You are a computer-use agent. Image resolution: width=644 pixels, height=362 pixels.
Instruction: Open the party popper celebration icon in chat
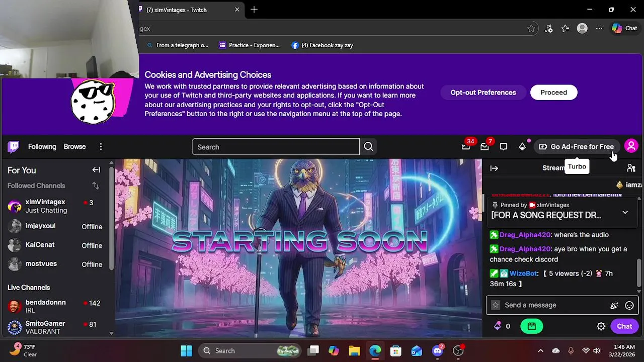coord(614,305)
